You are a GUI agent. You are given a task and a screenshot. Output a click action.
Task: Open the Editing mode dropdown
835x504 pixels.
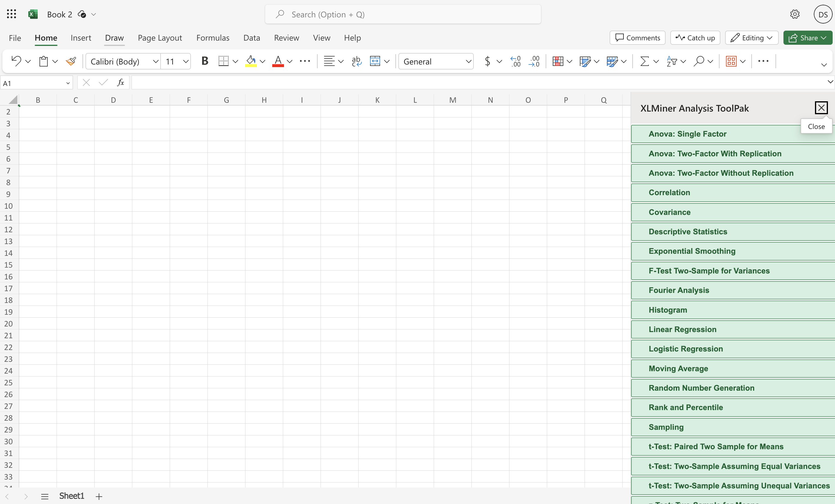[x=751, y=38]
